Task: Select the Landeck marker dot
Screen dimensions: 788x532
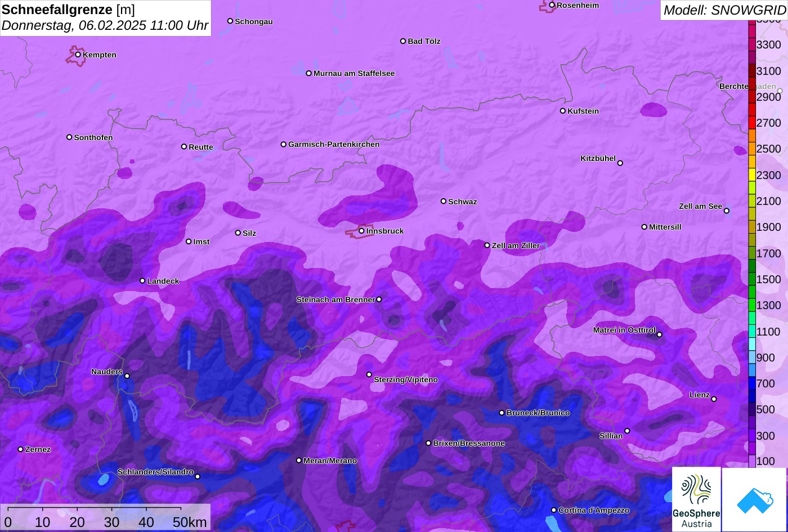Action: (142, 281)
